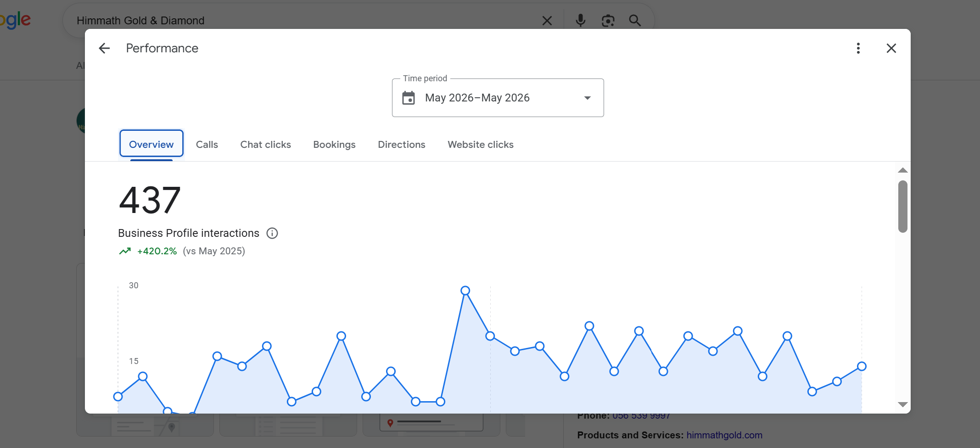
Task: Open the three-dot more options menu
Action: pyautogui.click(x=858, y=48)
